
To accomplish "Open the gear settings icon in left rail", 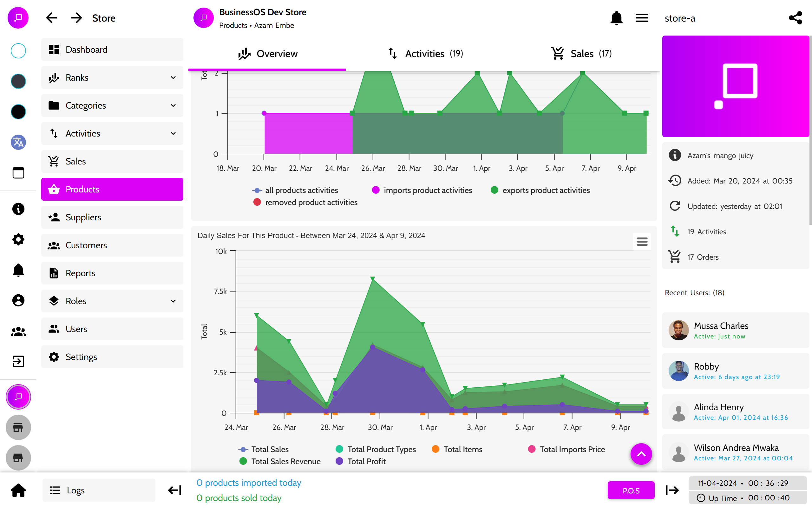I will [x=18, y=239].
